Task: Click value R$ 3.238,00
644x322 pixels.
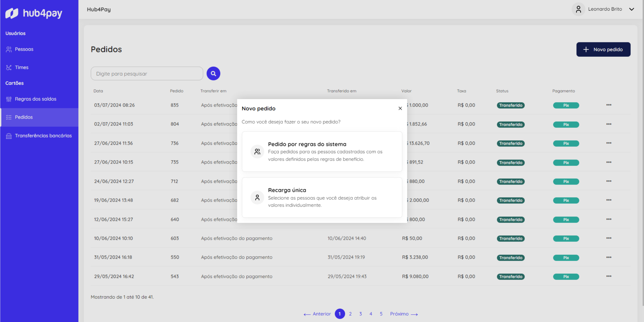Action: (415, 258)
